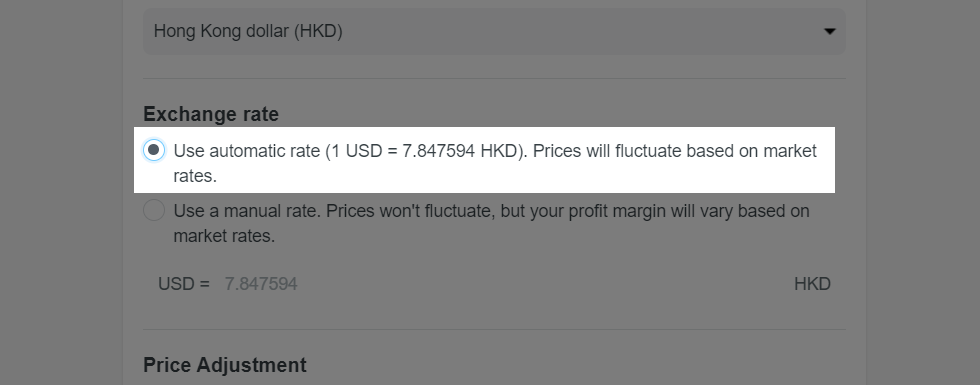Click the Exchange rate section heading
The width and height of the screenshot is (980, 385).
coord(211,114)
